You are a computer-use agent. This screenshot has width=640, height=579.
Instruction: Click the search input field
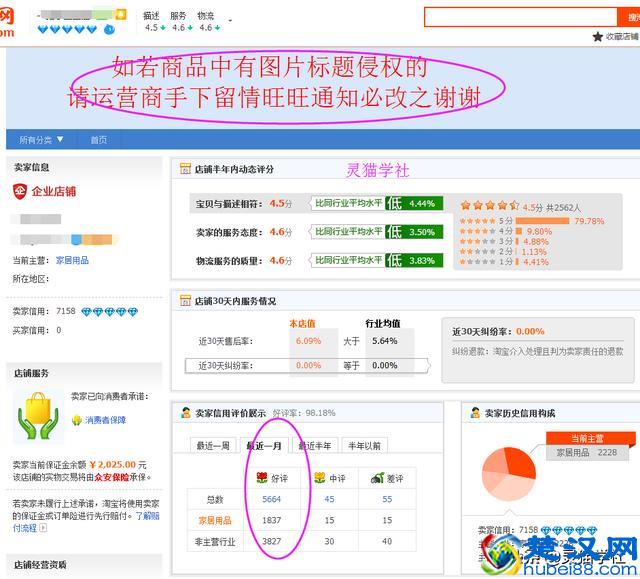pos(520,17)
